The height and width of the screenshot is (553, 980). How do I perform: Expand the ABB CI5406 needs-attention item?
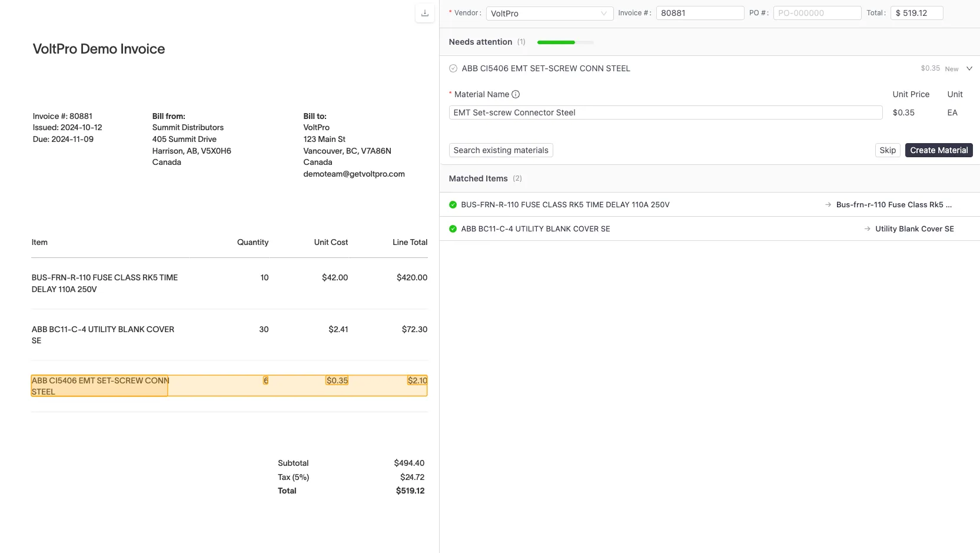coord(968,68)
